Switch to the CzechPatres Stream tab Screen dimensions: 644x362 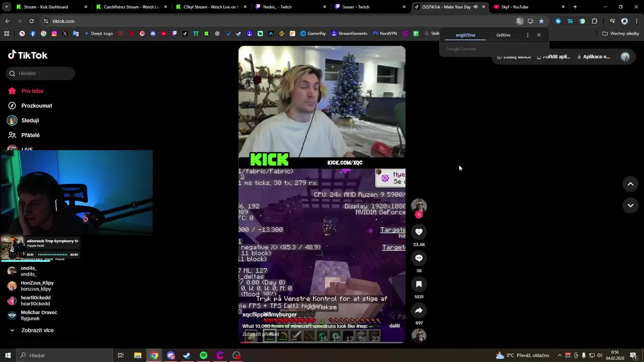[131, 7]
